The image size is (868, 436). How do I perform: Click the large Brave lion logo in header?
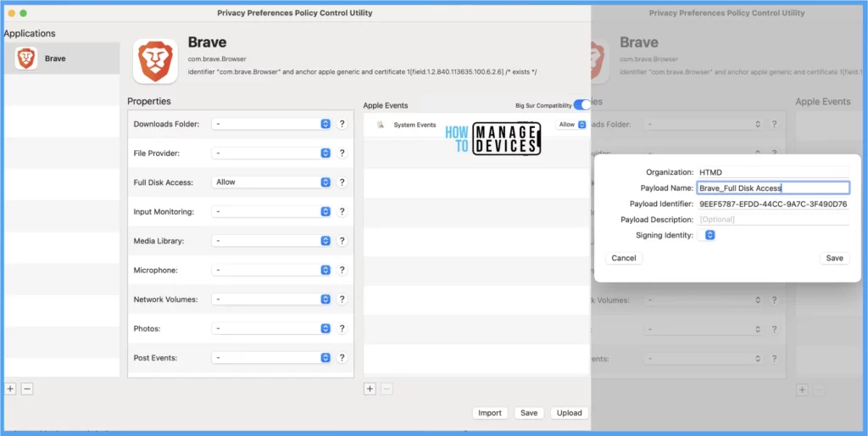click(x=155, y=61)
